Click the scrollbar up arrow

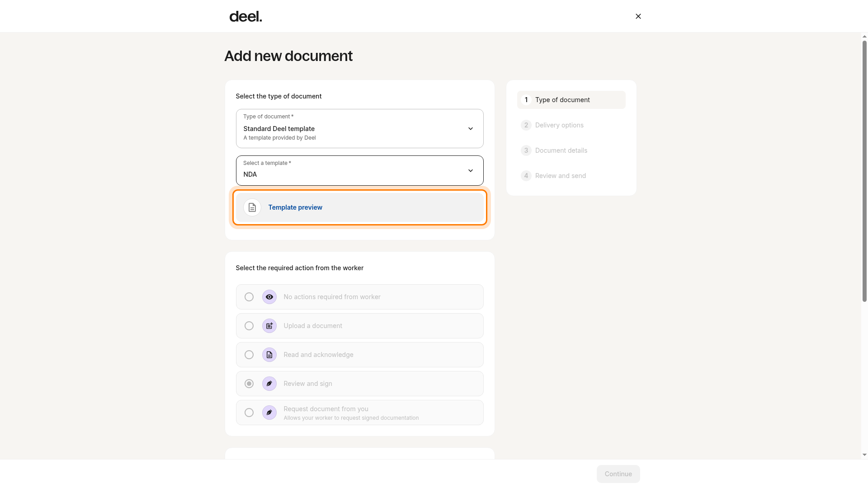tap(864, 37)
